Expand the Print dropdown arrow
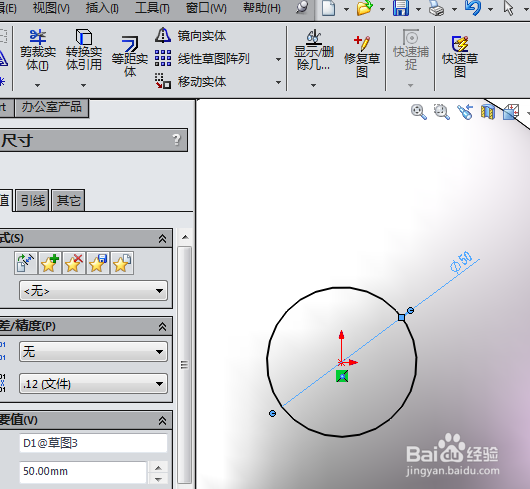 [454, 9]
